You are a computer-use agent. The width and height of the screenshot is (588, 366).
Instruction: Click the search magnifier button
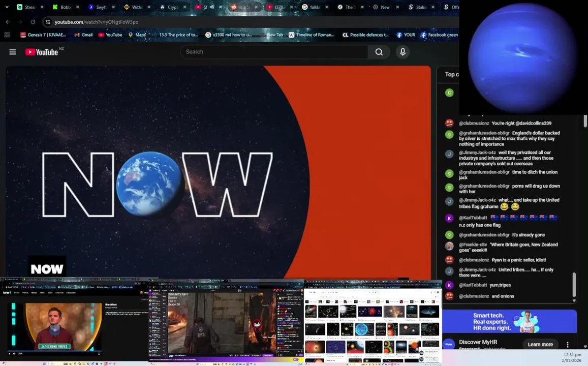379,52
